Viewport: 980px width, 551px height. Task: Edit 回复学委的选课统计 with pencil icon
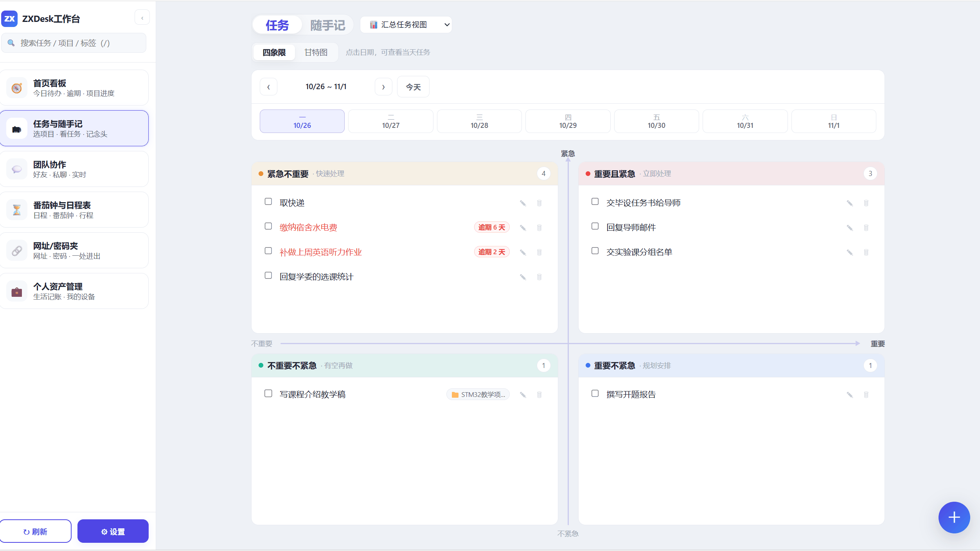(x=523, y=277)
